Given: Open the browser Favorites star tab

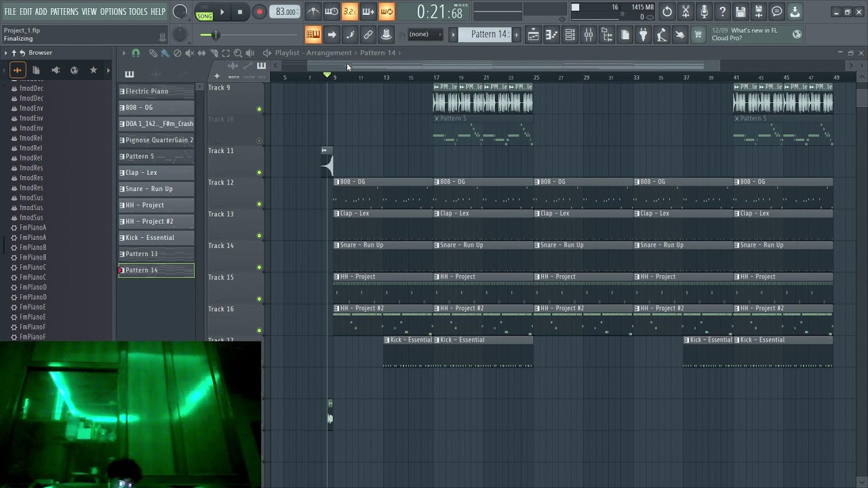Looking at the screenshot, I should click(x=94, y=70).
